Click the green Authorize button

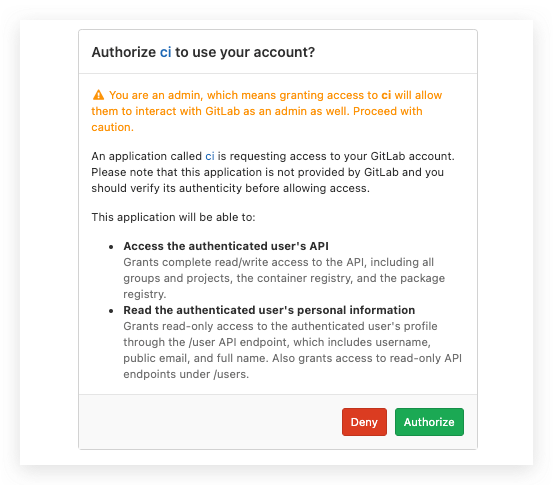[x=429, y=422]
